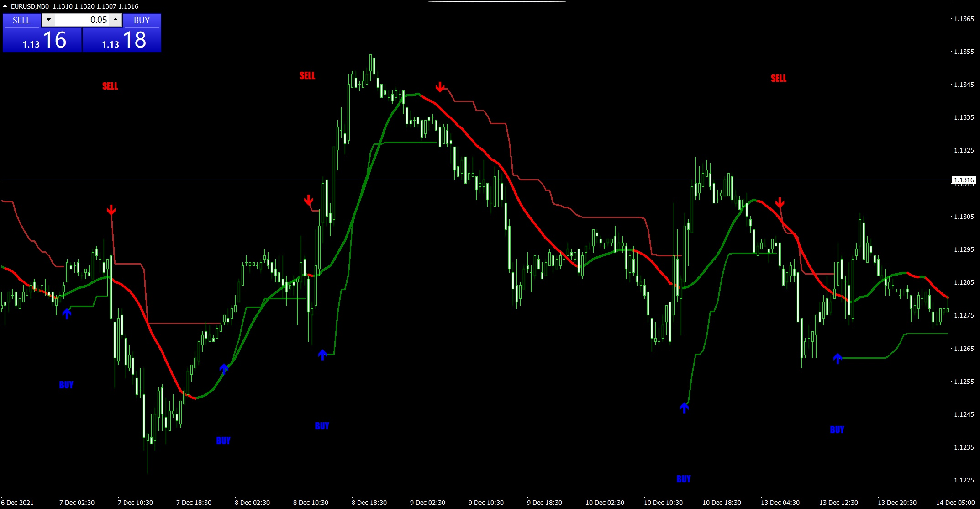The width and height of the screenshot is (980, 509).
Task: Select the red arrow near 1.1345 level
Action: pyautogui.click(x=440, y=87)
